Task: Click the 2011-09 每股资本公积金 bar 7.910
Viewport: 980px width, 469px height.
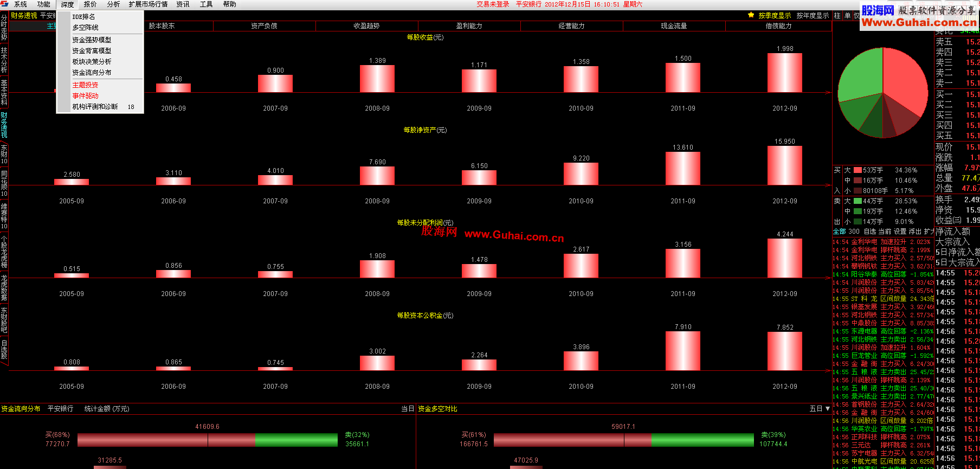Action: (x=683, y=351)
